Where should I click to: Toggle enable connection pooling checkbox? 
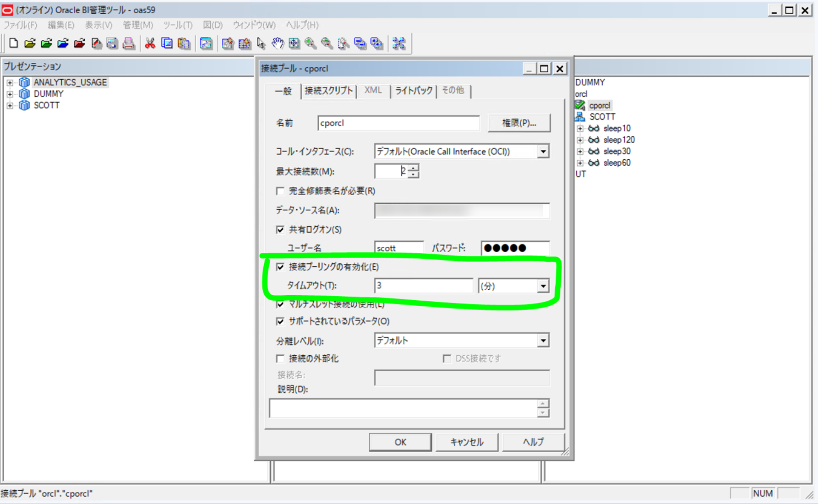coord(280,267)
